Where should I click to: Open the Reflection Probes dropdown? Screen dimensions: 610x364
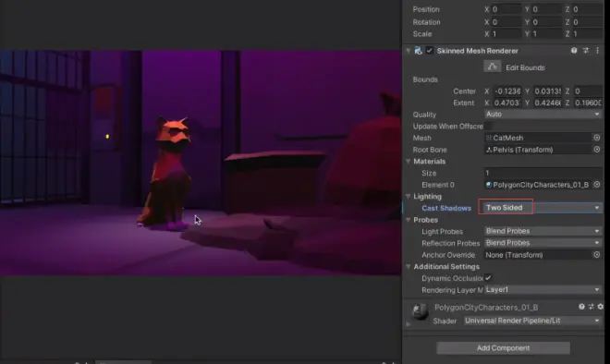(543, 243)
